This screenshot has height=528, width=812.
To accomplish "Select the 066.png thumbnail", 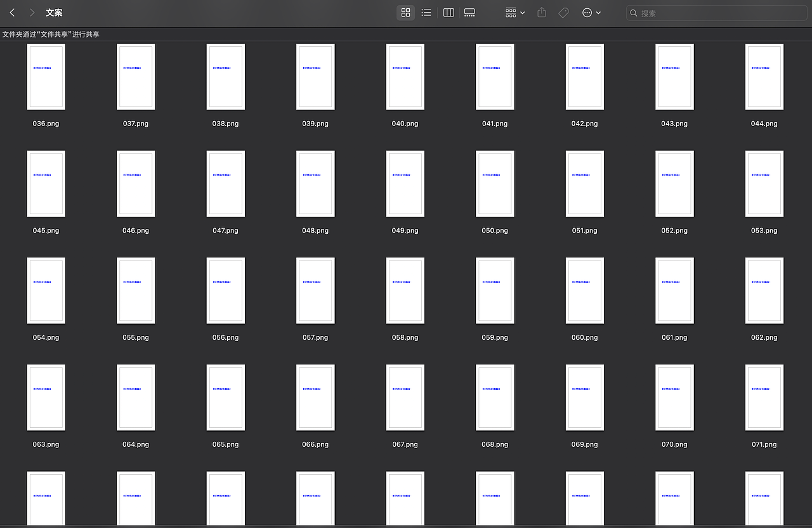I will click(x=315, y=397).
